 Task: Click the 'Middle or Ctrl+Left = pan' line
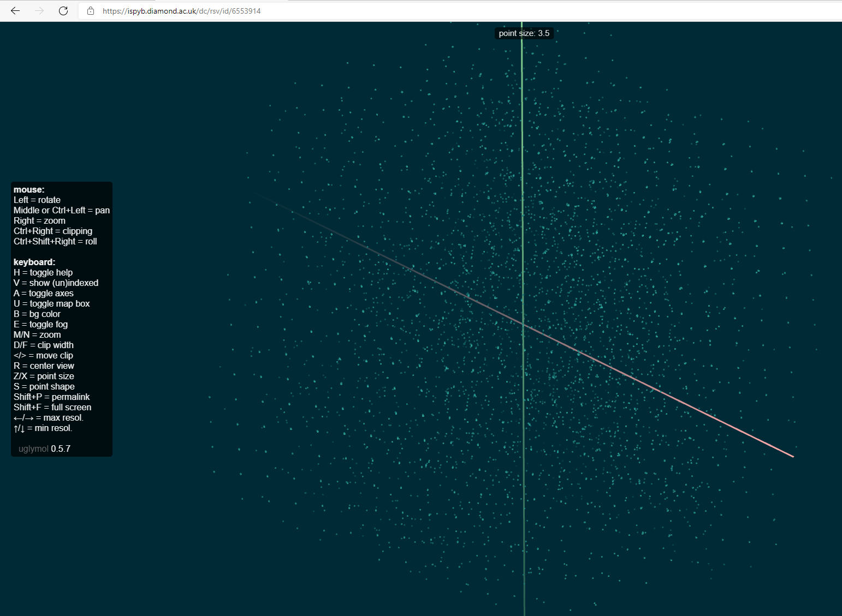coord(62,211)
